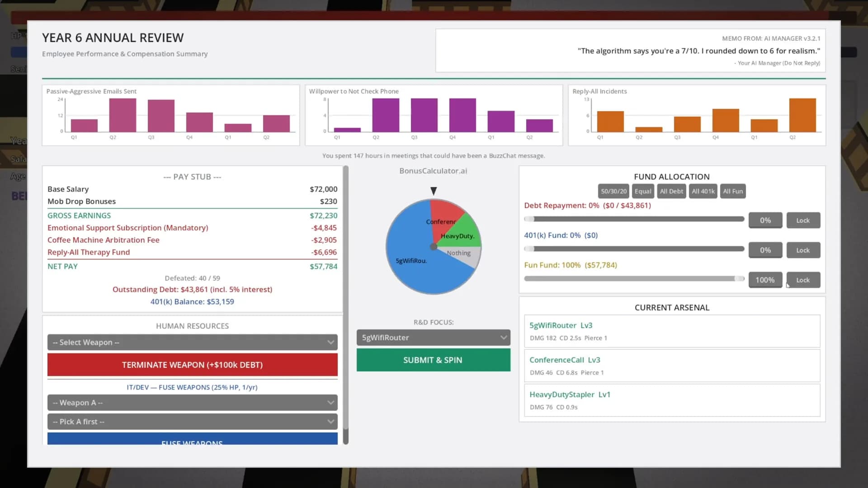Click the Fun Fund allocation slider

(634, 279)
